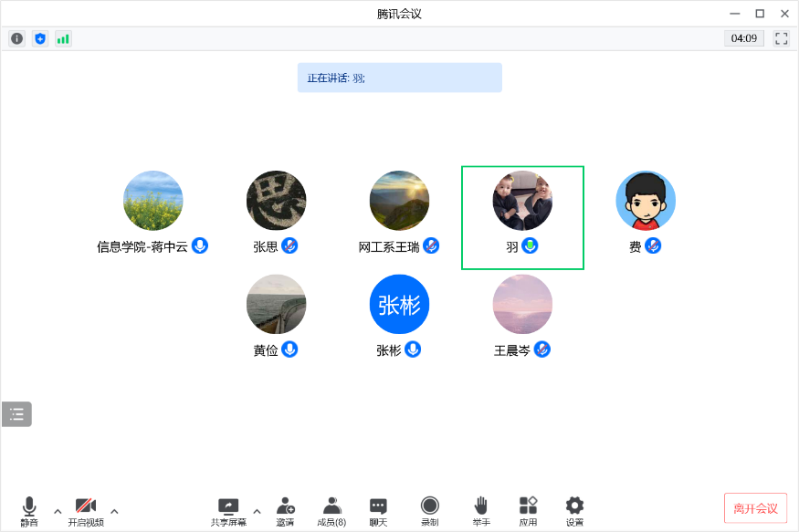
Task: Enter full screen mode
Action: (x=781, y=38)
